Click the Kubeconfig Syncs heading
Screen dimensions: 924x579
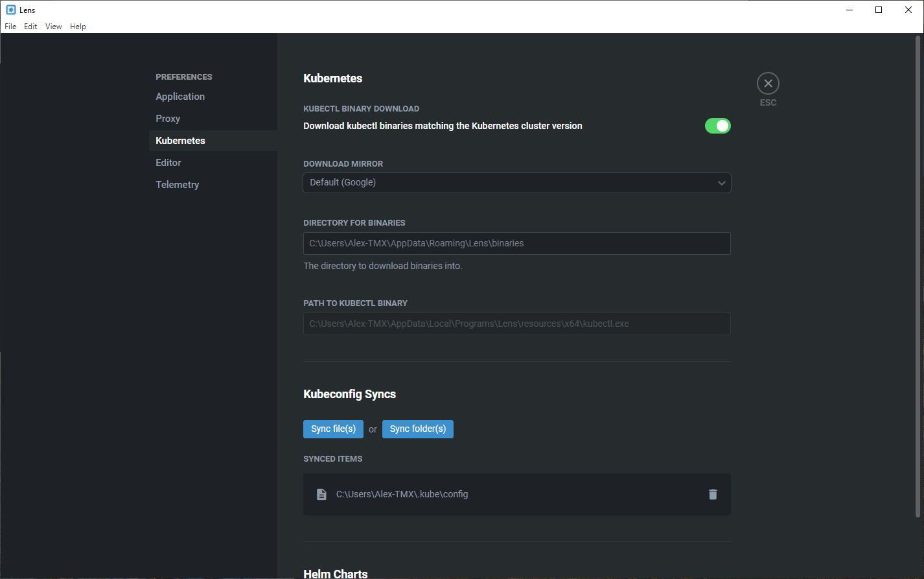pos(350,394)
